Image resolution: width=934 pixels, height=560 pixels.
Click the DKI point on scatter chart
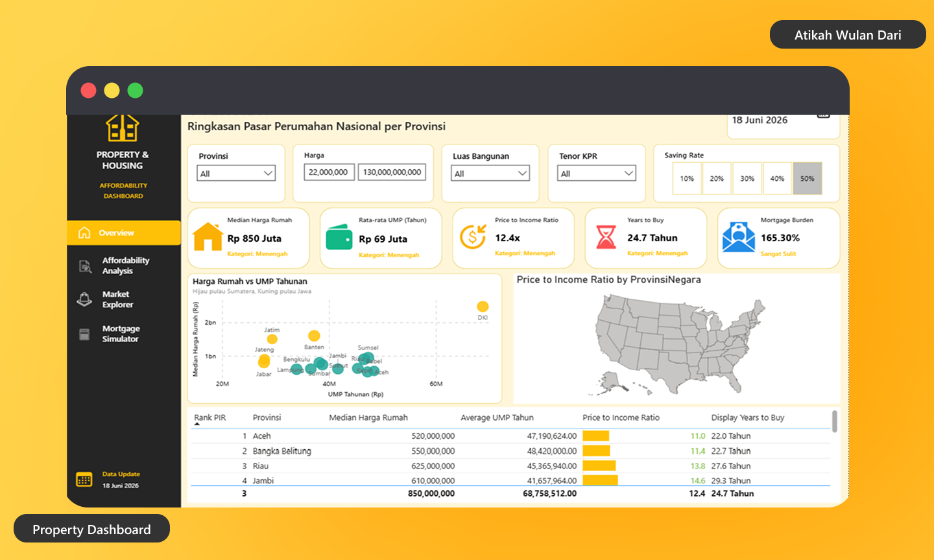pyautogui.click(x=483, y=307)
